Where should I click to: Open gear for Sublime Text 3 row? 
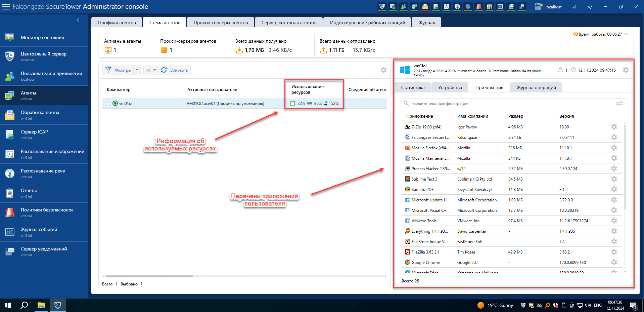point(614,179)
